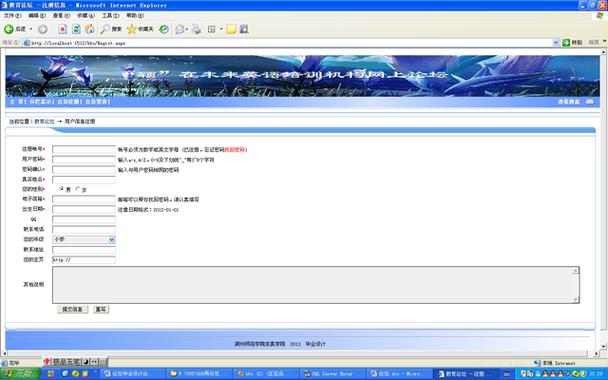Click the 出生日期 birth date input field
608x380 pixels.
(x=84, y=209)
